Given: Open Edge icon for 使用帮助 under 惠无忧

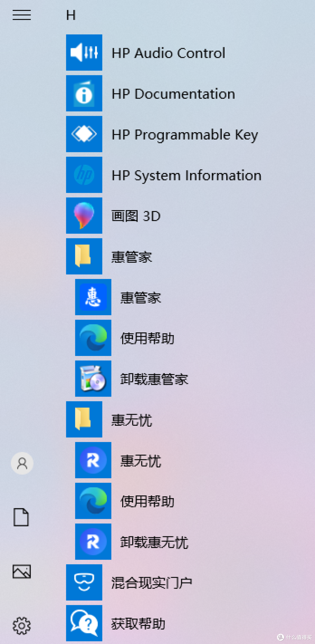Looking at the screenshot, I should (x=93, y=501).
